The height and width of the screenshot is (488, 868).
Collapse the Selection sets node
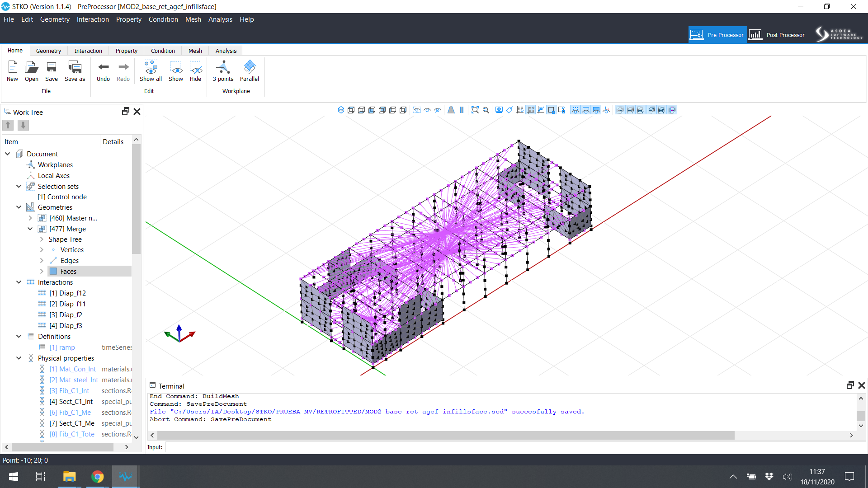point(19,186)
